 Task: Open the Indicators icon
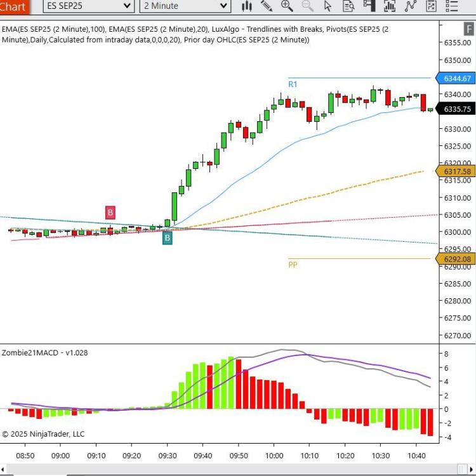coord(390,6)
